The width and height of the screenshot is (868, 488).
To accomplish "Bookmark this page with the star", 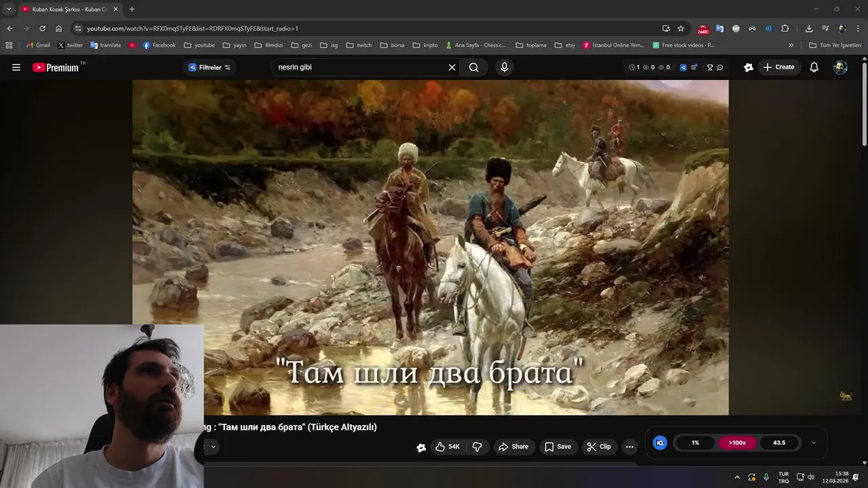I will pyautogui.click(x=681, y=28).
